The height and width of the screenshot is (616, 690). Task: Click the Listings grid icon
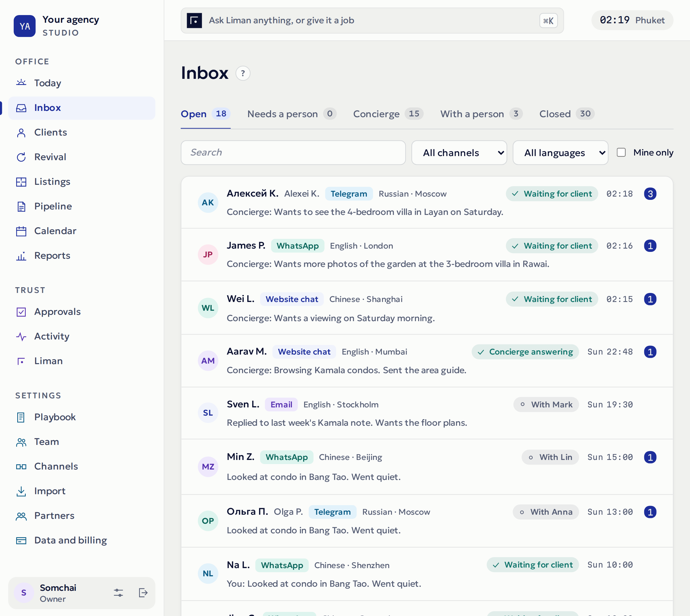(x=21, y=182)
